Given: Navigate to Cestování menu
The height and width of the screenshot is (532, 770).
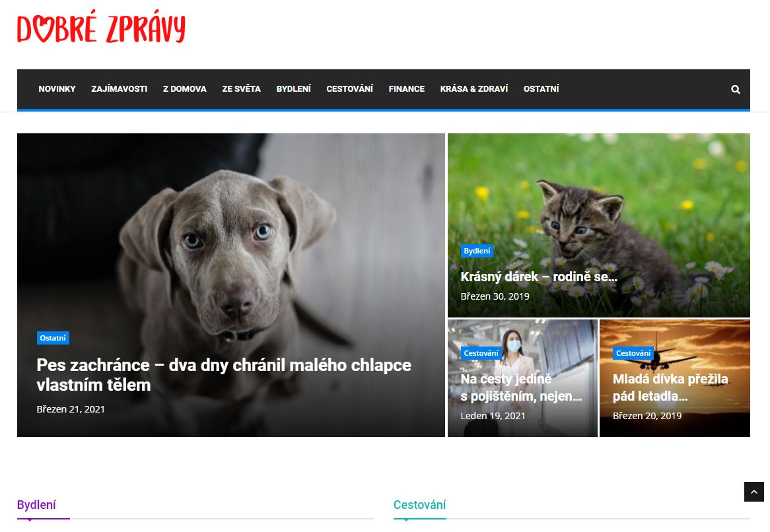Looking at the screenshot, I should 349,89.
